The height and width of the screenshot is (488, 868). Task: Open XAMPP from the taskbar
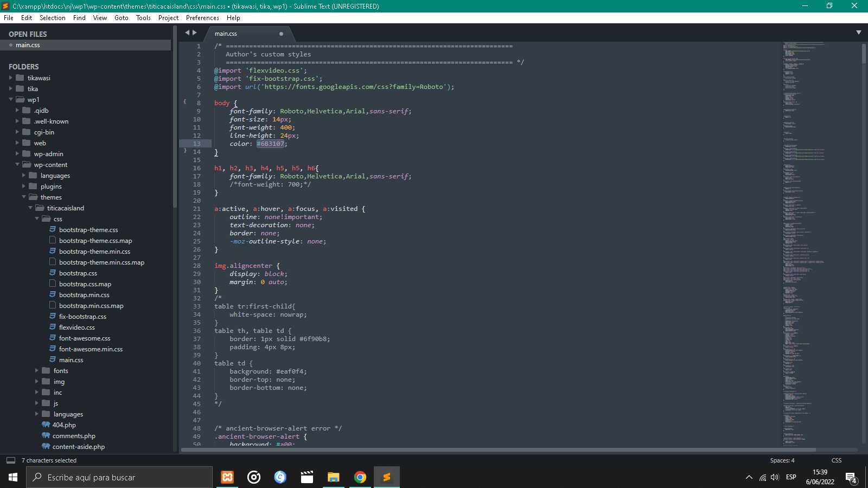coord(227,477)
